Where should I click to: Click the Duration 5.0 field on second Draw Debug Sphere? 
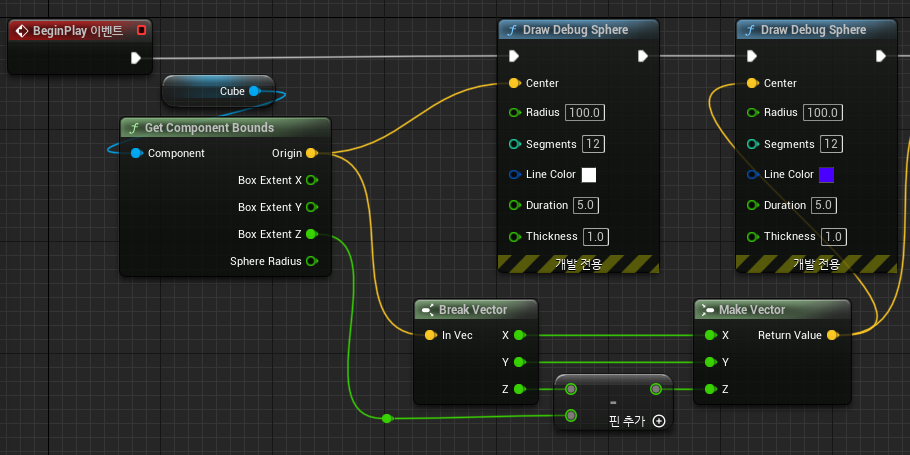pyautogui.click(x=824, y=205)
